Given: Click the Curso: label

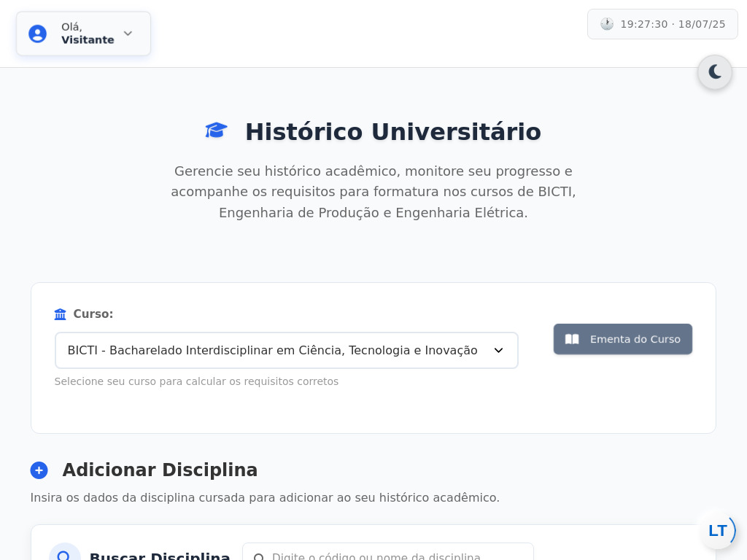Looking at the screenshot, I should click(93, 314).
